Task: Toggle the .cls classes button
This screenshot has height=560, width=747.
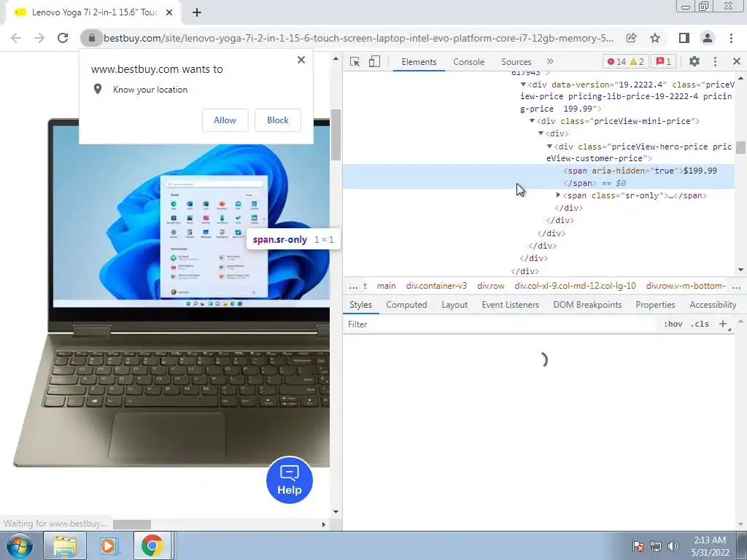Action: [700, 324]
